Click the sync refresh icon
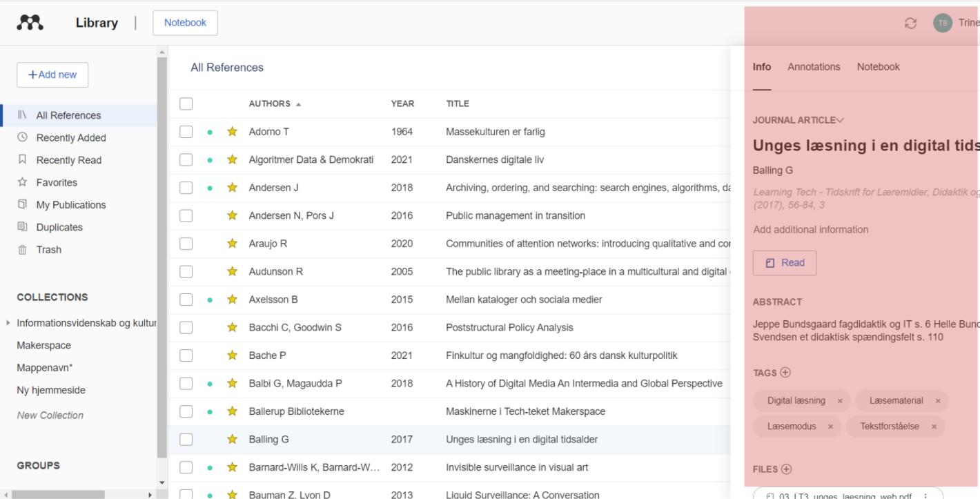The image size is (980, 499). pyautogui.click(x=910, y=23)
